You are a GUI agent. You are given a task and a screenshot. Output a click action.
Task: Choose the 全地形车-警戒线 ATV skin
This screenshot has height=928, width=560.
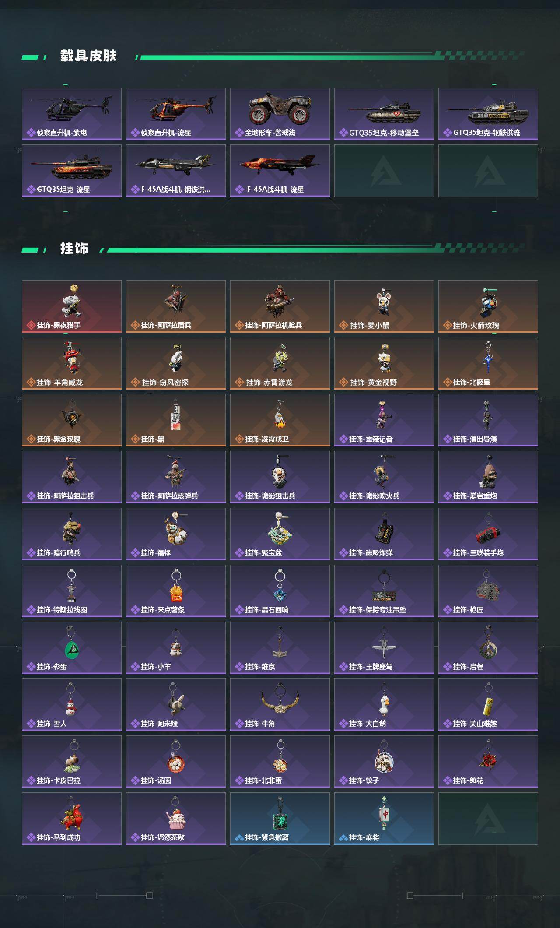point(280,114)
